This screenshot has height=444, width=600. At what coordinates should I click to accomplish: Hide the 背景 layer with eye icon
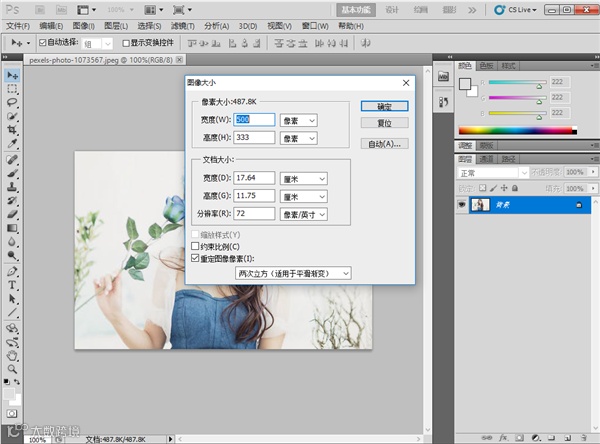click(x=462, y=205)
